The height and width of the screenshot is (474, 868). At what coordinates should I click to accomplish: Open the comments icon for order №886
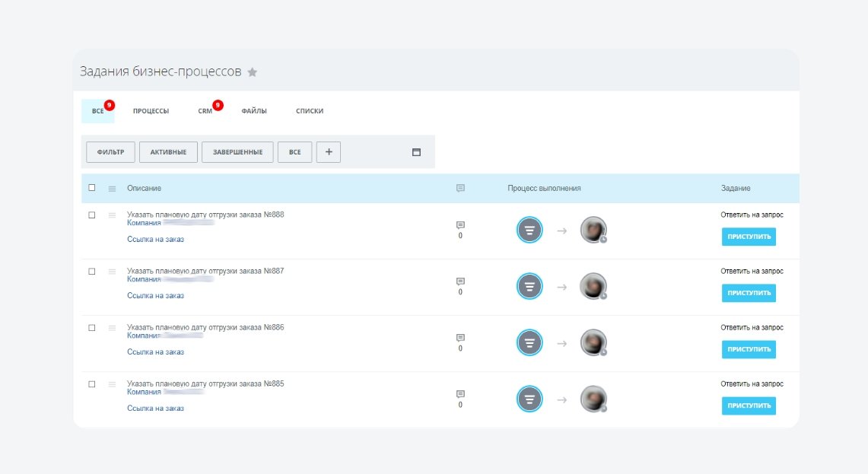tap(460, 338)
